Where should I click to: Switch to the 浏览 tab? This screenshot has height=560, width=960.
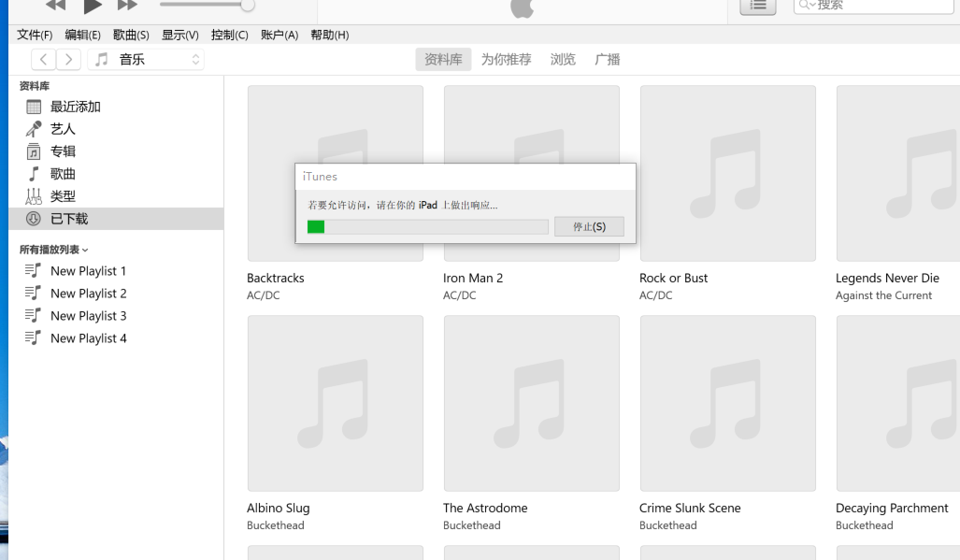[563, 60]
